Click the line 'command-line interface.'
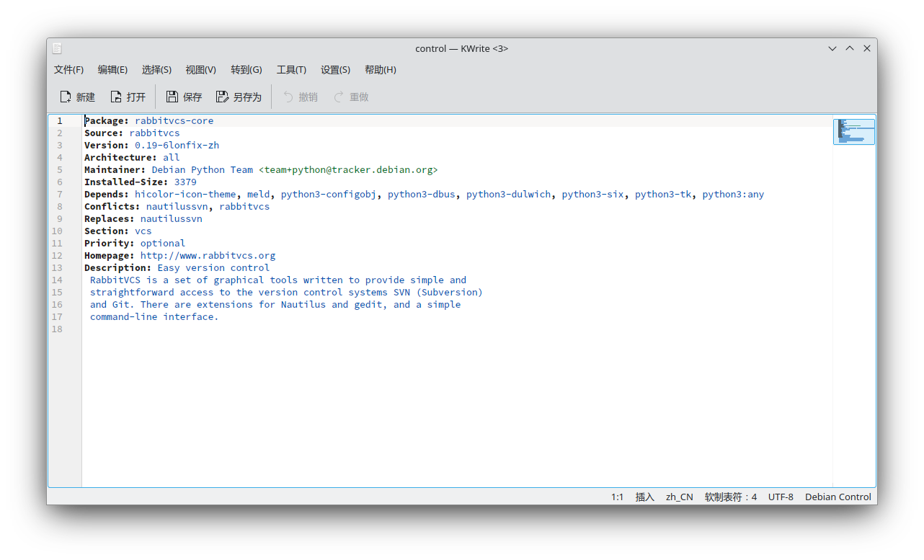Screen dimensions: 924x560 [154, 317]
